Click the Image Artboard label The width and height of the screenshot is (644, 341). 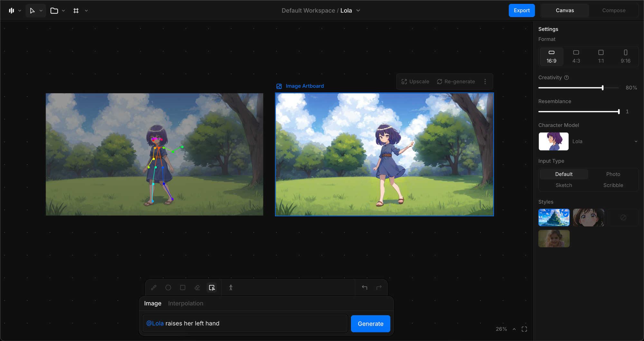(305, 86)
